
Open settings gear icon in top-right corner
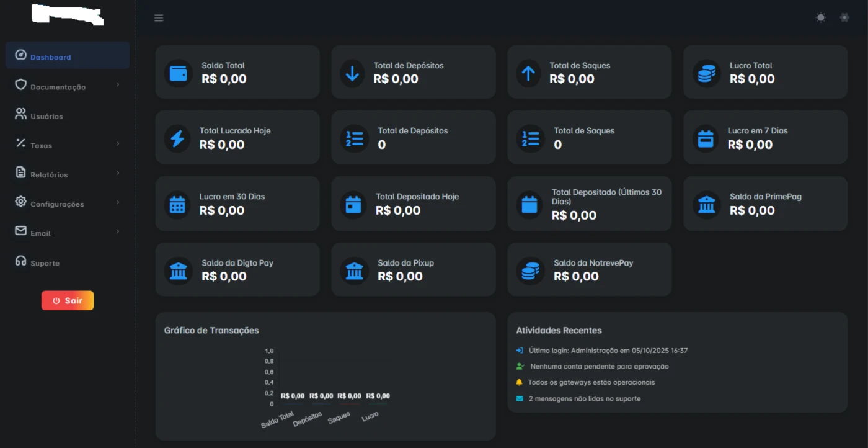(x=844, y=17)
